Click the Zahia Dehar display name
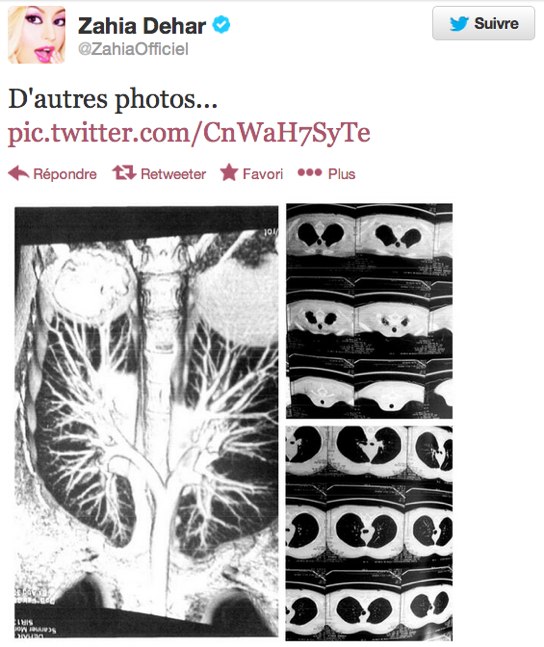 pyautogui.click(x=142, y=26)
